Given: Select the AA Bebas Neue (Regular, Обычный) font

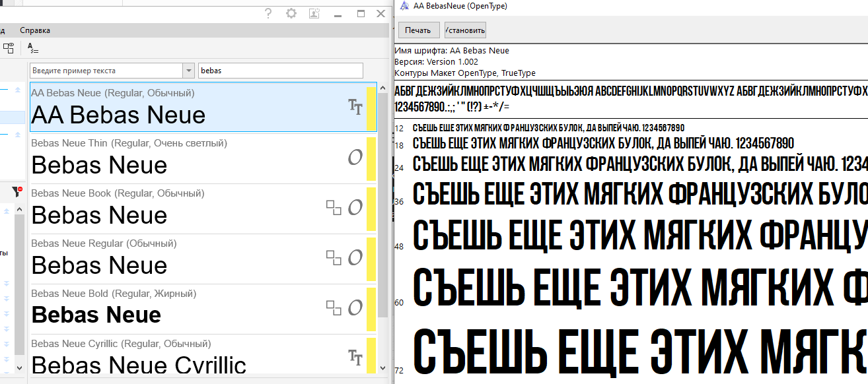Looking at the screenshot, I should coord(203,107).
